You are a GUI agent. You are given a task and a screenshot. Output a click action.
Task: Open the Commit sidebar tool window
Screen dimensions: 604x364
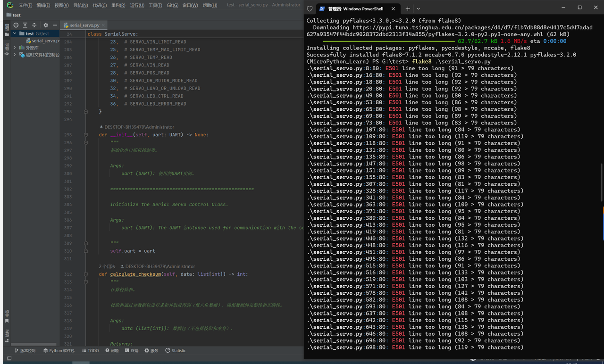7,49
